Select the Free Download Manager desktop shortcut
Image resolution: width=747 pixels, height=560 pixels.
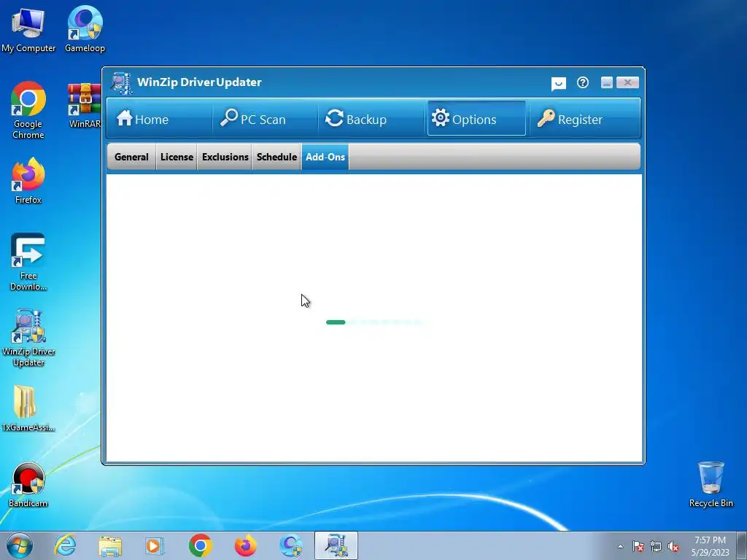click(x=28, y=262)
